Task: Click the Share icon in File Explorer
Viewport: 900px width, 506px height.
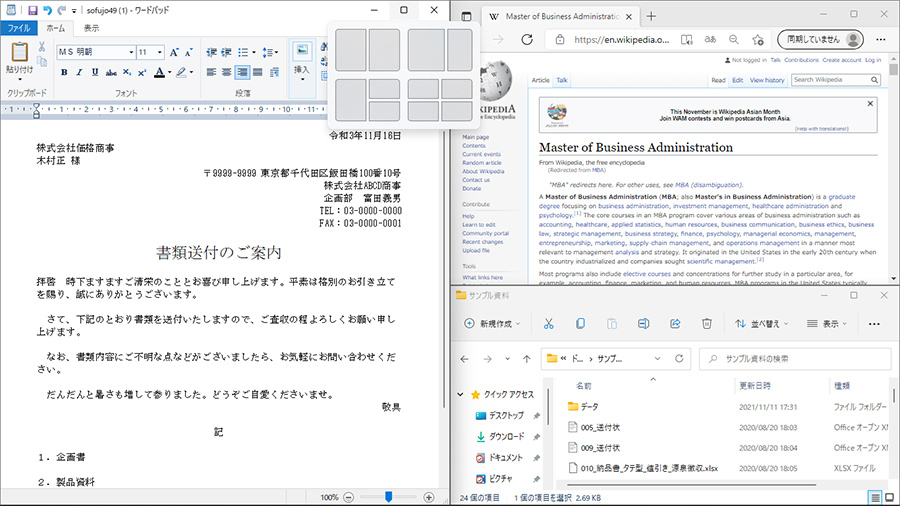Action: [675, 324]
